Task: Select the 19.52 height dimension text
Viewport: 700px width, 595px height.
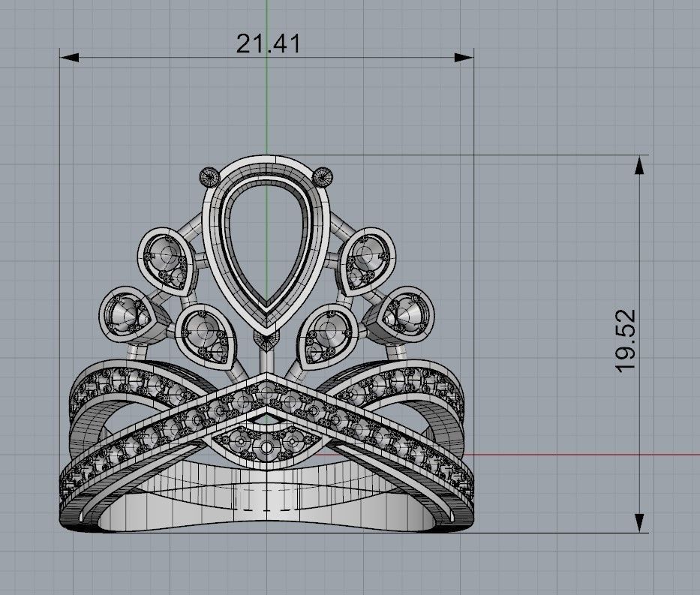Action: click(626, 340)
